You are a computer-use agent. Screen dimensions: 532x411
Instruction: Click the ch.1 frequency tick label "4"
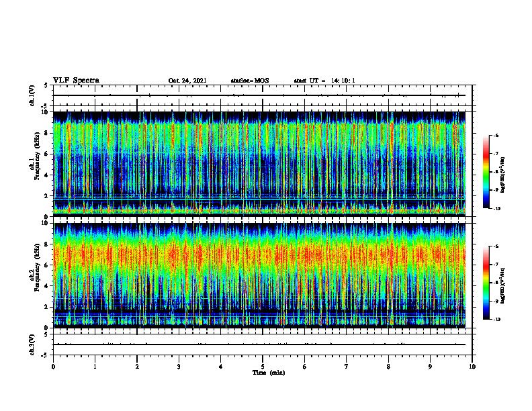[46, 175]
